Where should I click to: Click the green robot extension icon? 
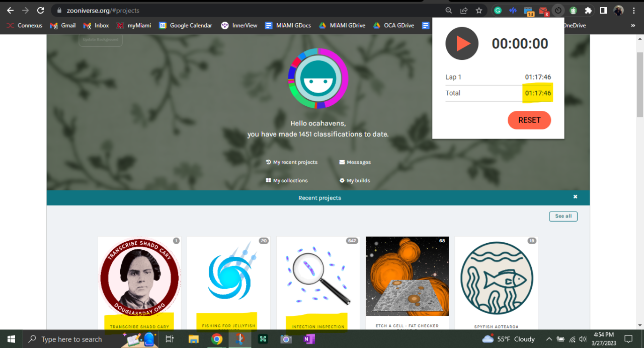tap(573, 10)
